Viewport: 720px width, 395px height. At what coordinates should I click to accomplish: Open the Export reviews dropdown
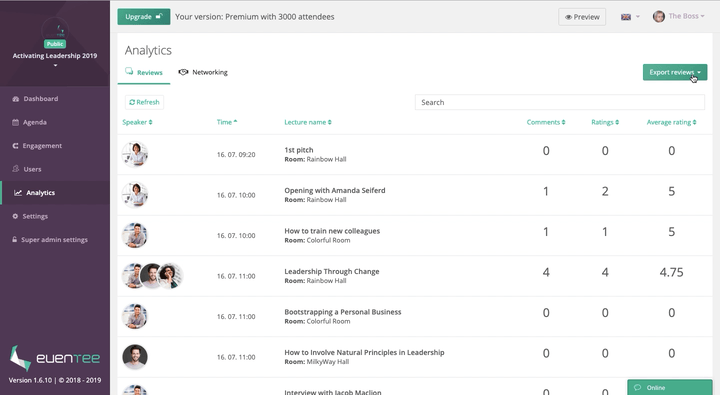click(x=675, y=72)
